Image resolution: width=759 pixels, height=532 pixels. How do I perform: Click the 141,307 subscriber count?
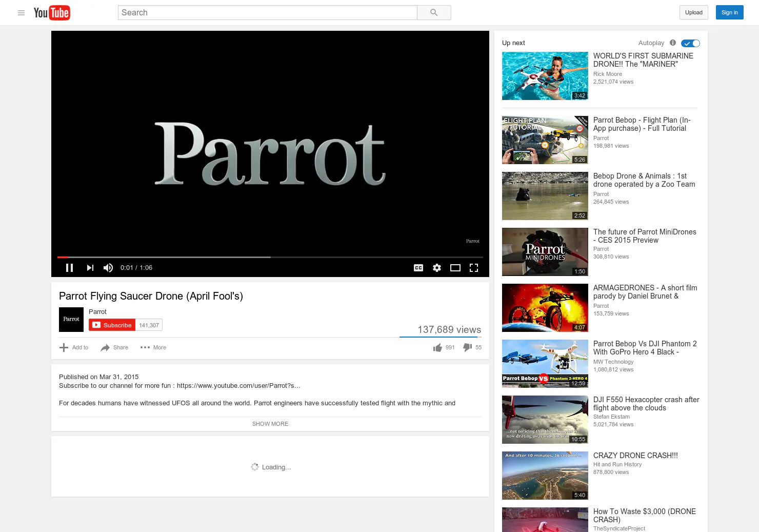click(x=149, y=325)
